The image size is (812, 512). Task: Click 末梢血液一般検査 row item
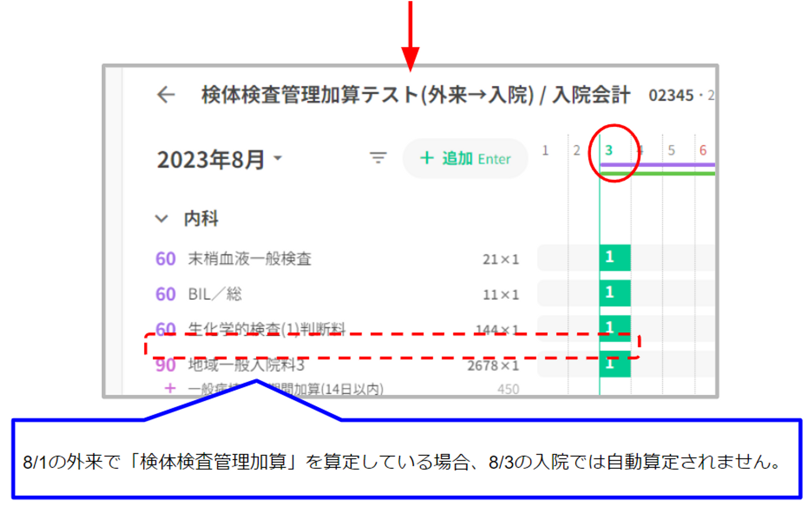tap(249, 259)
